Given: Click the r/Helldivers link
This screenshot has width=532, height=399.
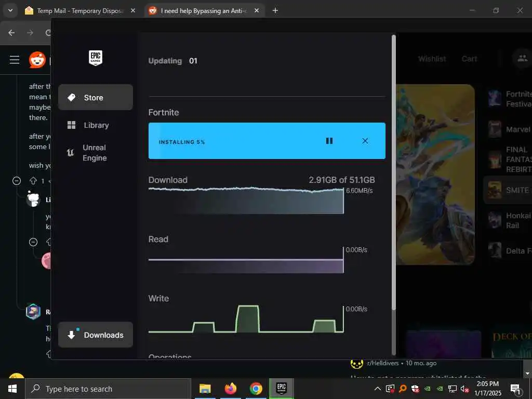Looking at the screenshot, I should 383,363.
